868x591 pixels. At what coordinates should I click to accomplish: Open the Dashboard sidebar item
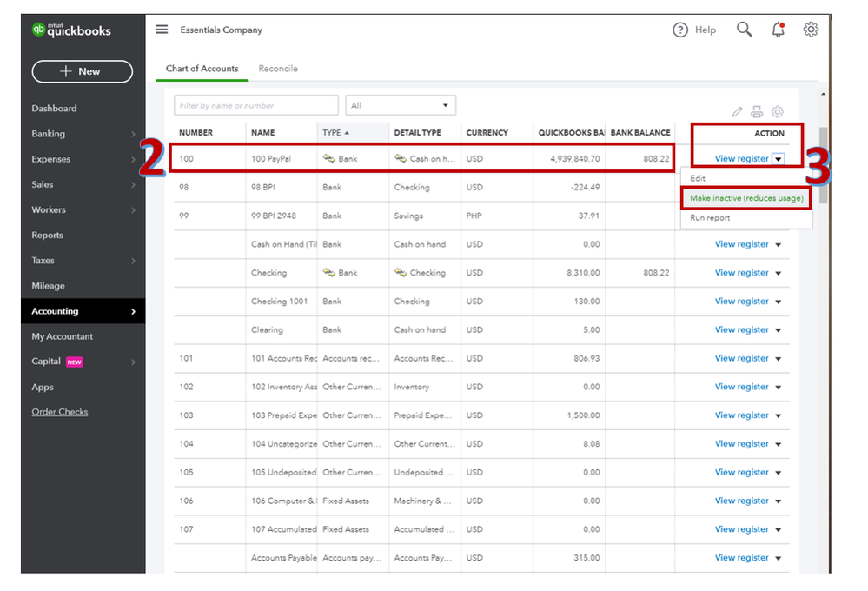(x=54, y=109)
